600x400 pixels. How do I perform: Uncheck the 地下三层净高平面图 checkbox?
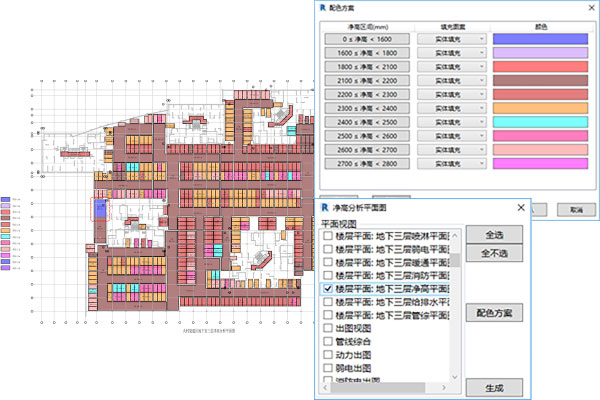tap(327, 288)
